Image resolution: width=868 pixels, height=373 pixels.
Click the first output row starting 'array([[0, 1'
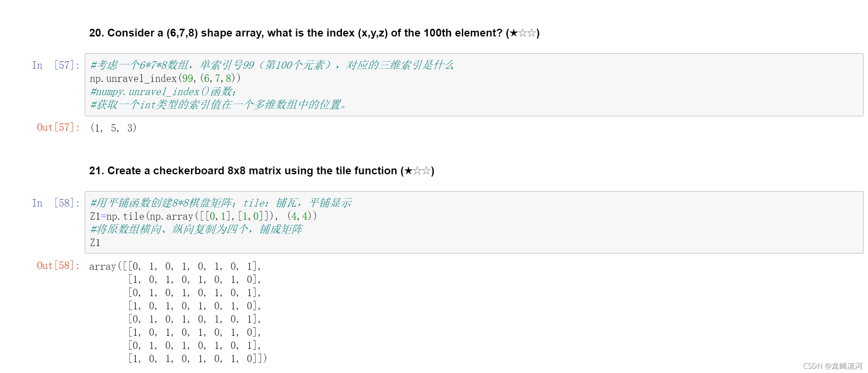coord(175,266)
